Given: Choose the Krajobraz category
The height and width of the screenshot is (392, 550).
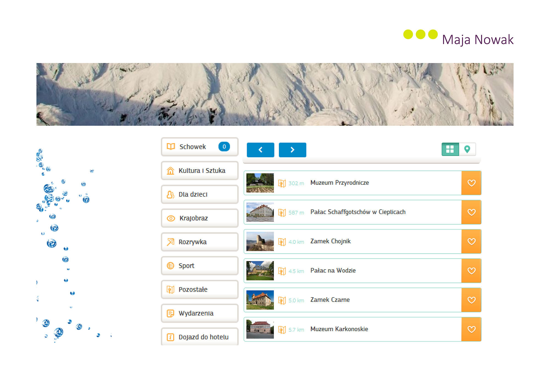Looking at the screenshot, I should tap(200, 218).
